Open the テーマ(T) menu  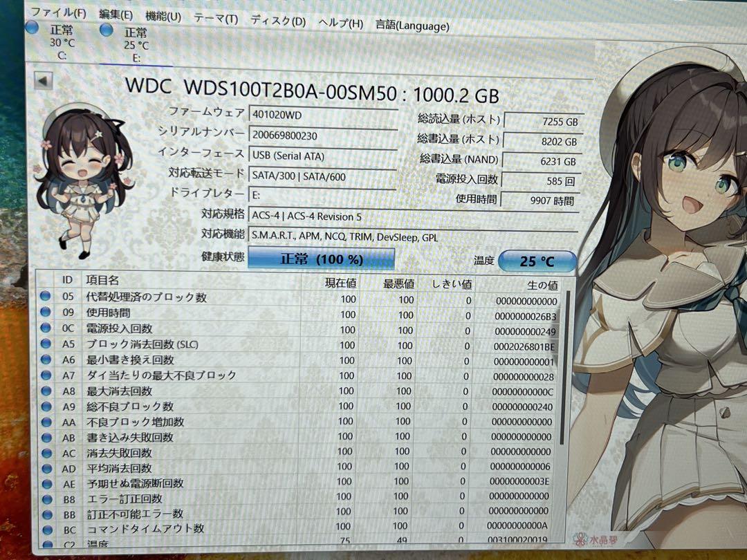216,19
